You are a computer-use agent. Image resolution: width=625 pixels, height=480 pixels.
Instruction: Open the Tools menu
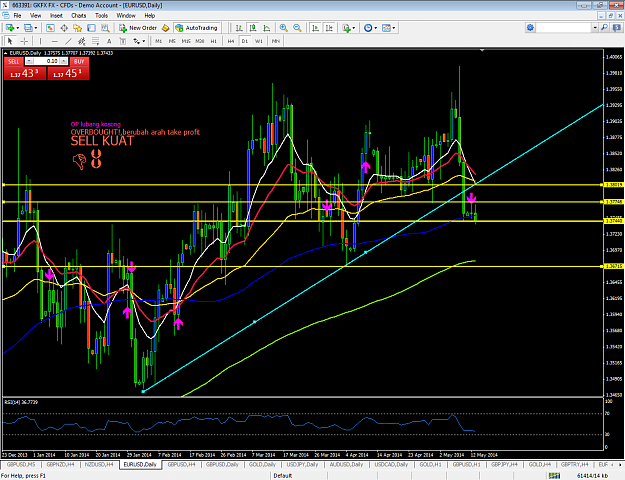(101, 16)
